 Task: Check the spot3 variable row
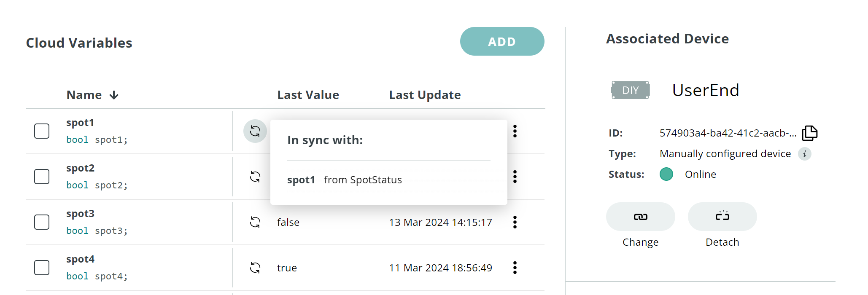coord(42,222)
